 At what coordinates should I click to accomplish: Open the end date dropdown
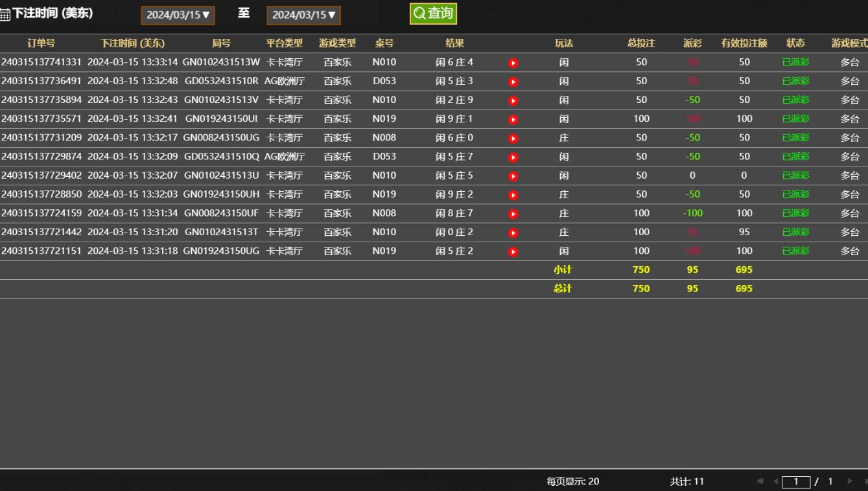pos(303,15)
